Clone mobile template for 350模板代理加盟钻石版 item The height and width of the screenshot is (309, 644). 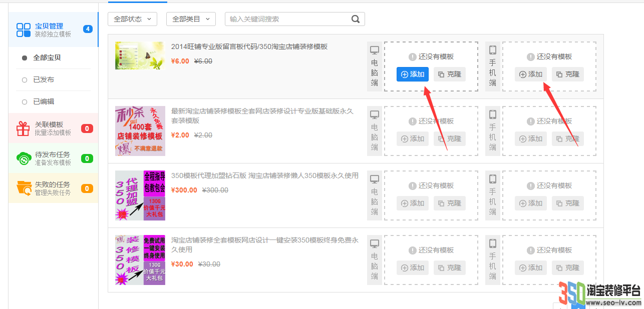[x=568, y=203]
